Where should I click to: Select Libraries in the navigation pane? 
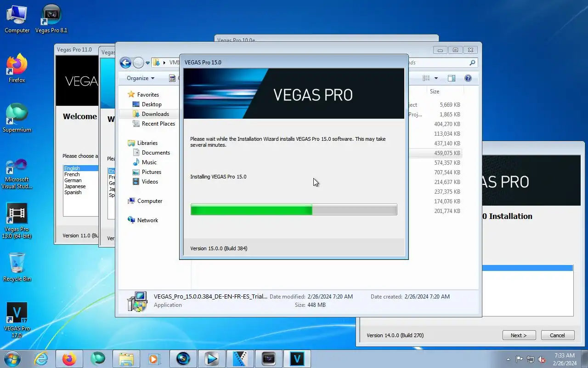point(147,143)
